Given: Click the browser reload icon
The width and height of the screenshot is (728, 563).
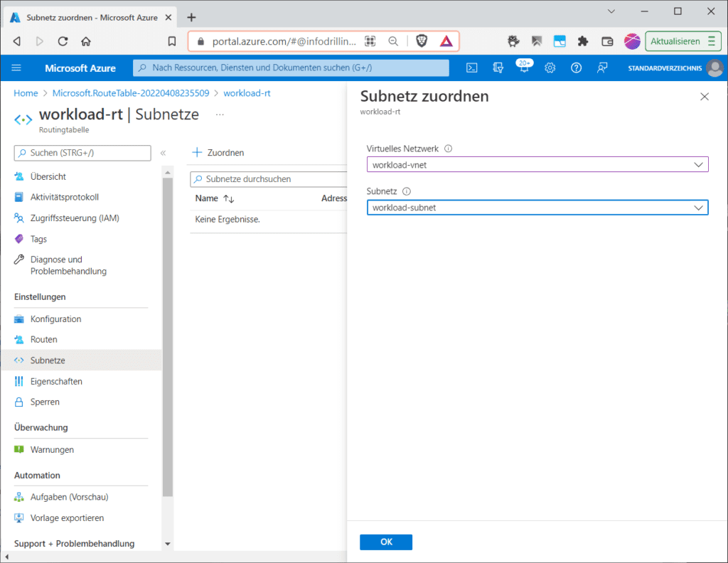Looking at the screenshot, I should click(63, 41).
